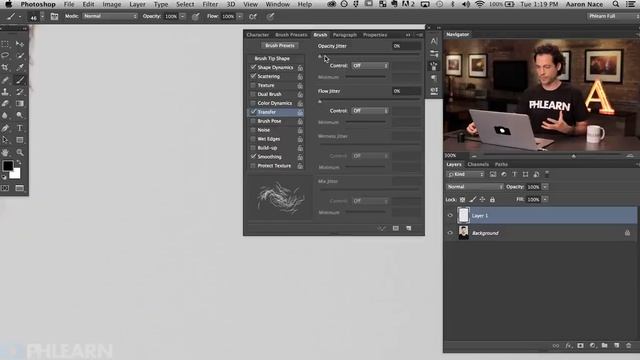This screenshot has height=360, width=640.
Task: Switch to the Character tab
Action: (258, 35)
